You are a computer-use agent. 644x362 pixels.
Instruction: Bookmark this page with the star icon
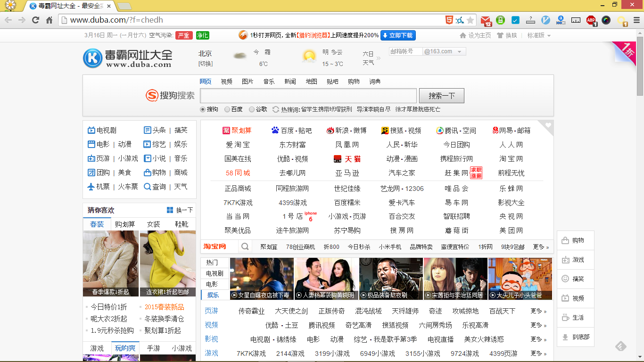point(470,20)
